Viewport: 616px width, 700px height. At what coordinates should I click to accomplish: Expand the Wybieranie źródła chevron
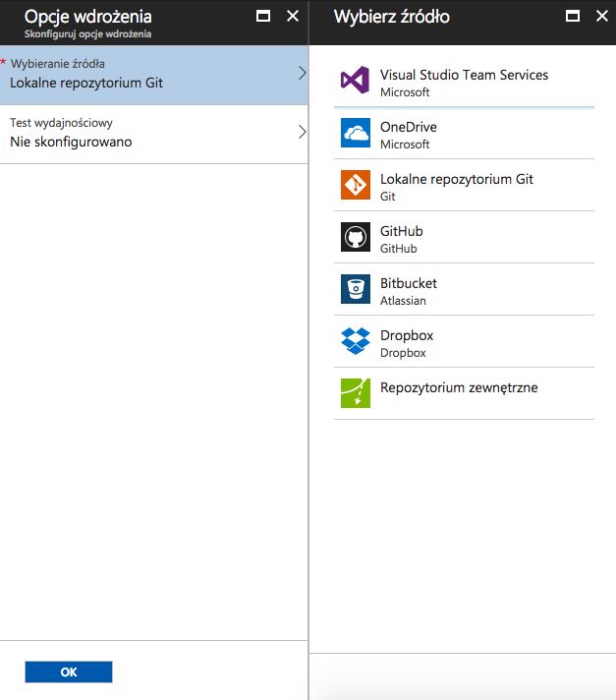pyautogui.click(x=302, y=73)
